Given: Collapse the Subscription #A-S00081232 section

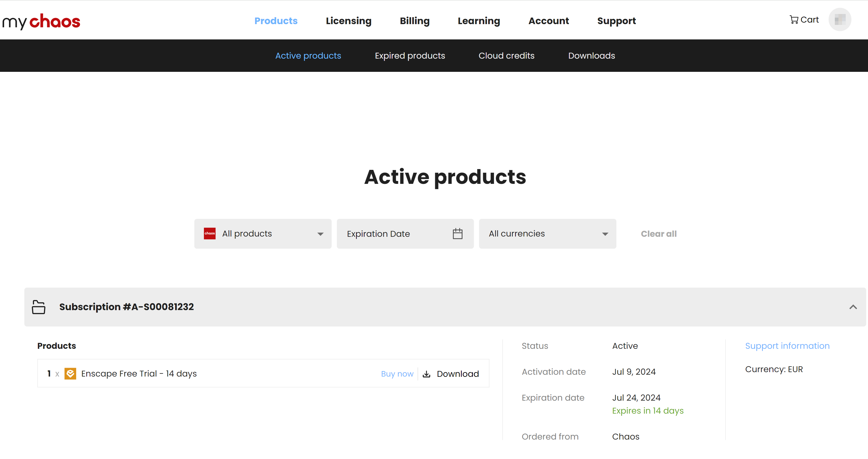Looking at the screenshot, I should 853,307.
